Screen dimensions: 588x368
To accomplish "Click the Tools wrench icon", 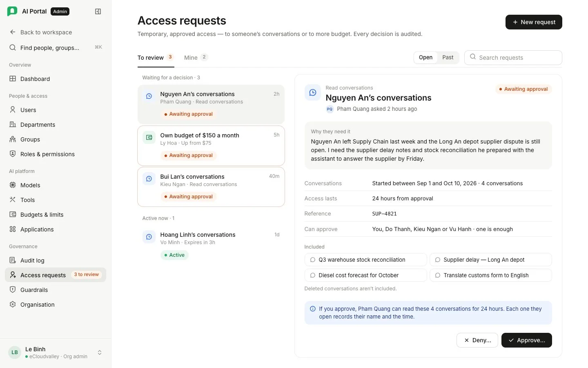I will tap(13, 200).
